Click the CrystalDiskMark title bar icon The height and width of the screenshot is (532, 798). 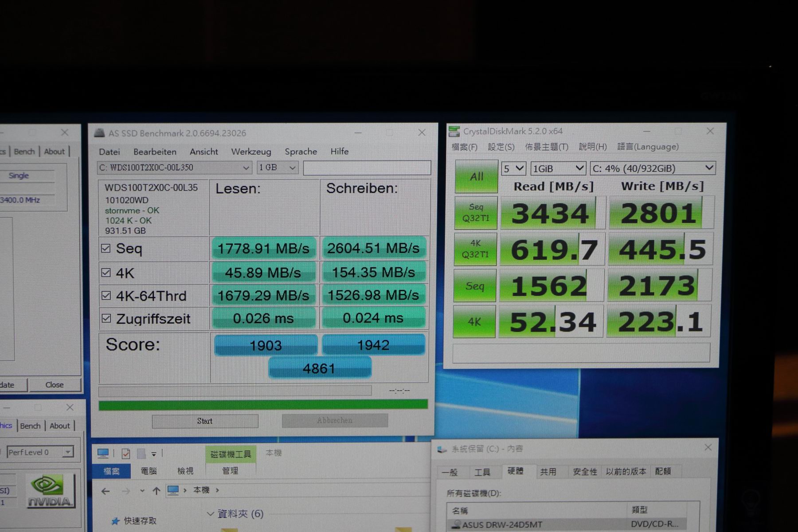point(454,131)
